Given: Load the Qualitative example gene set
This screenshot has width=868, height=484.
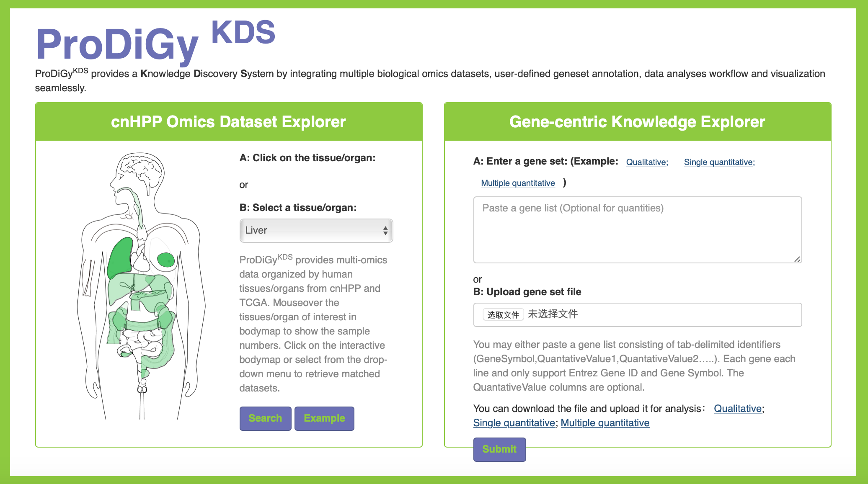Looking at the screenshot, I should click(646, 162).
